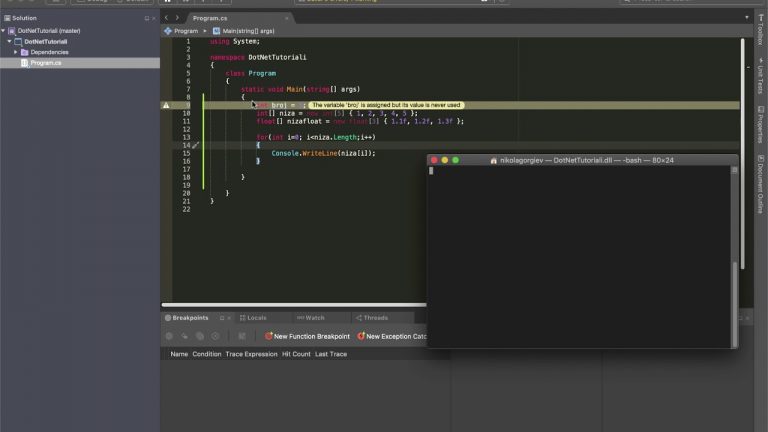Sort by the Trace Expression column header
Viewport: 768px width, 432px height.
251,354
